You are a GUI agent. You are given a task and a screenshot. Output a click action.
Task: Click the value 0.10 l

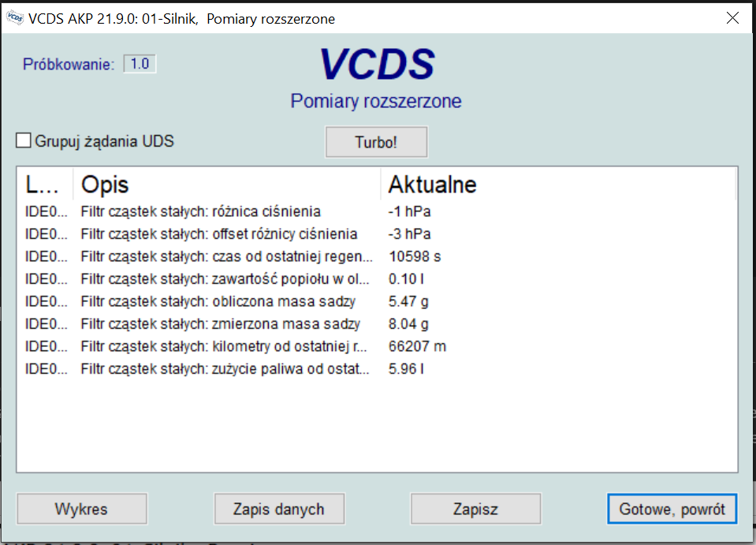(x=406, y=278)
